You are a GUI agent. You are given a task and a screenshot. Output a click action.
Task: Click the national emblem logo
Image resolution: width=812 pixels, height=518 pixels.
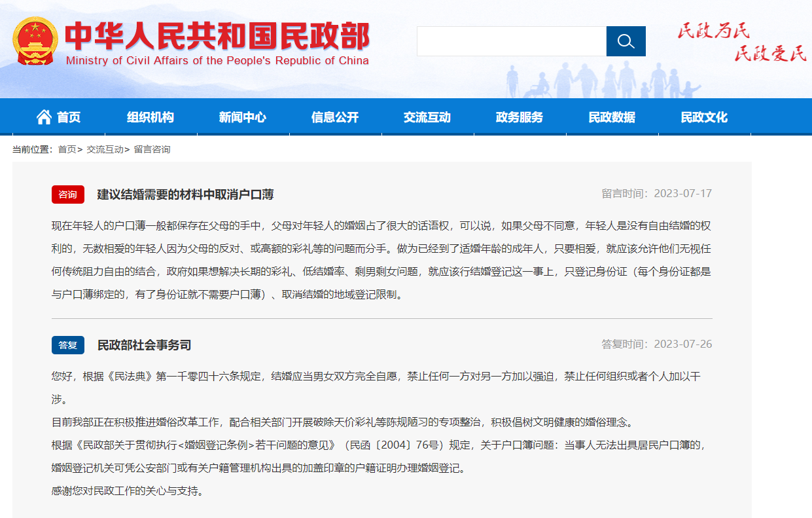tap(35, 41)
